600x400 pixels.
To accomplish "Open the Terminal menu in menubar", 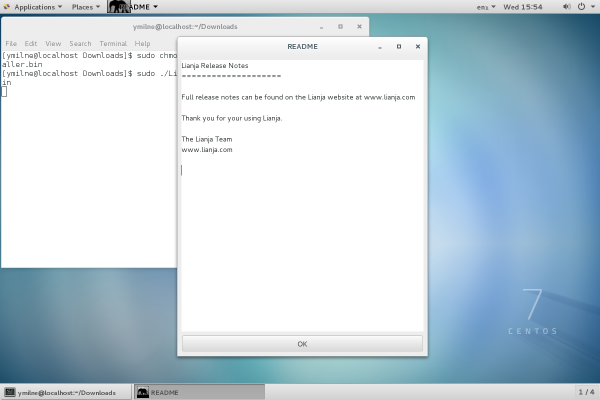I will click(x=112, y=44).
